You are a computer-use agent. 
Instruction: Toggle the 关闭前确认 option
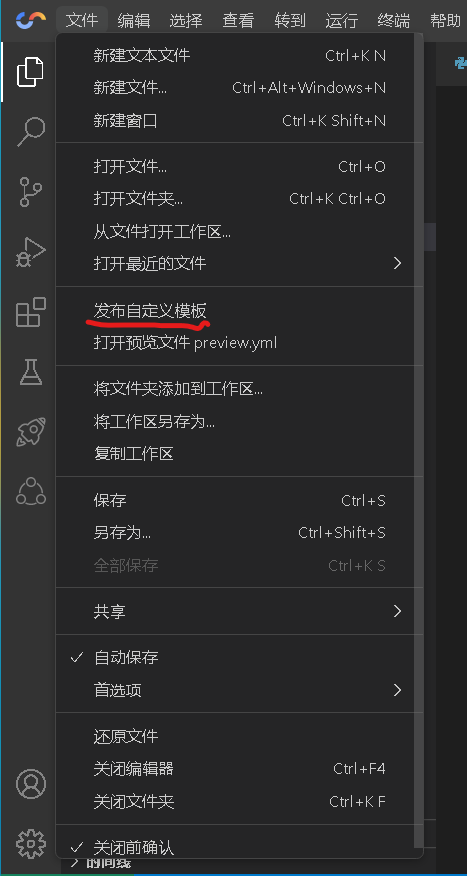coord(235,847)
